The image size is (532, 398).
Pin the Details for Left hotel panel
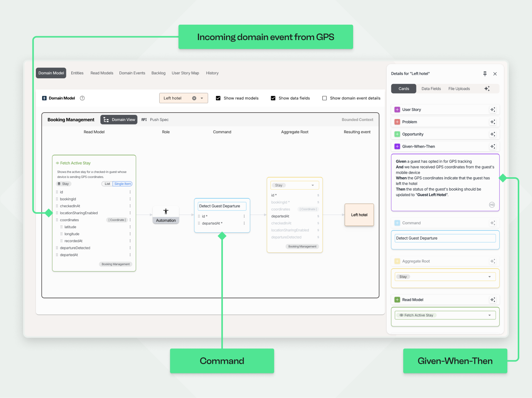click(x=485, y=74)
